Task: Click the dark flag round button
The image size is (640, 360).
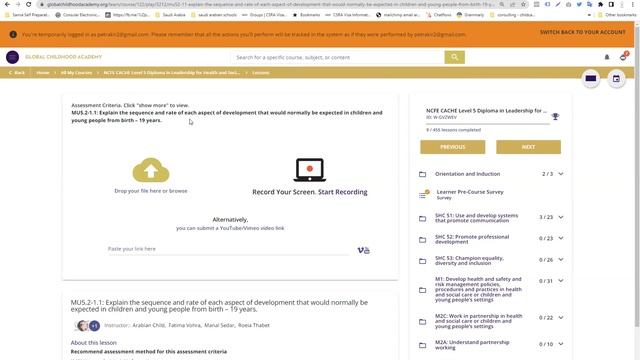Action: (591, 78)
